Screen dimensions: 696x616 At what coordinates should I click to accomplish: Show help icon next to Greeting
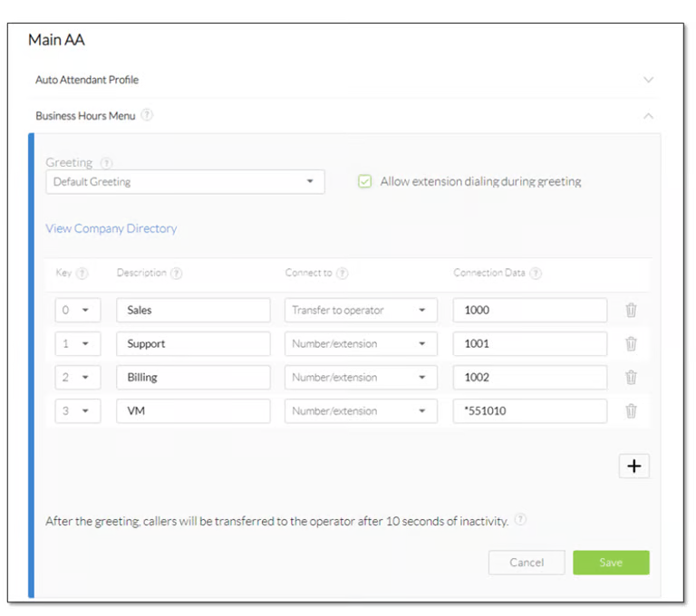106,163
